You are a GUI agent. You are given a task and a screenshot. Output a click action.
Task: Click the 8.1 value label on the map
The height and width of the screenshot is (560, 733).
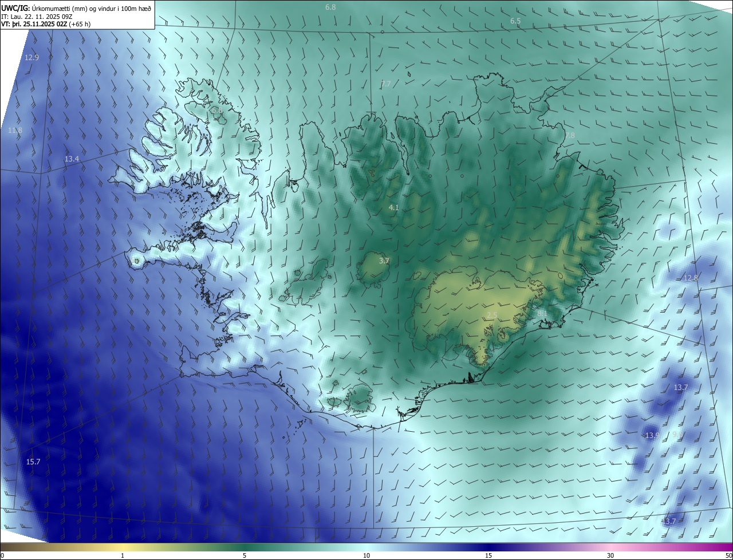[542, 314]
